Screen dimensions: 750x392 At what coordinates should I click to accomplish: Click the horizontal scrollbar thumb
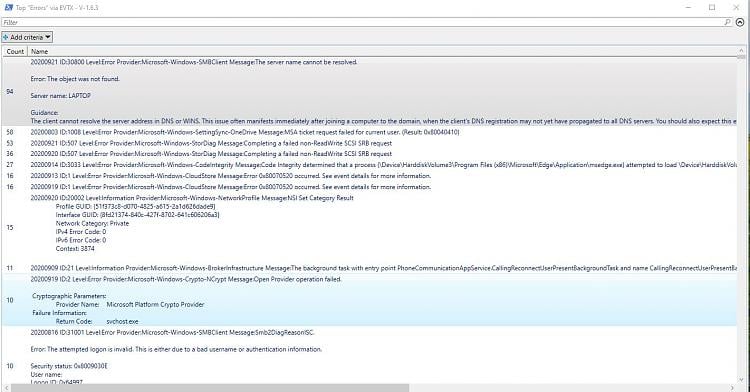(210, 388)
